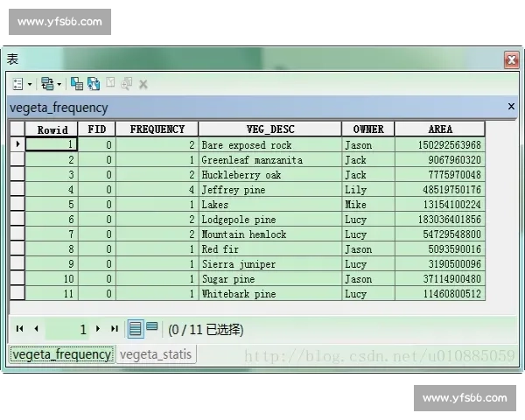Switch to the vegeta_statis tab

[x=155, y=354]
